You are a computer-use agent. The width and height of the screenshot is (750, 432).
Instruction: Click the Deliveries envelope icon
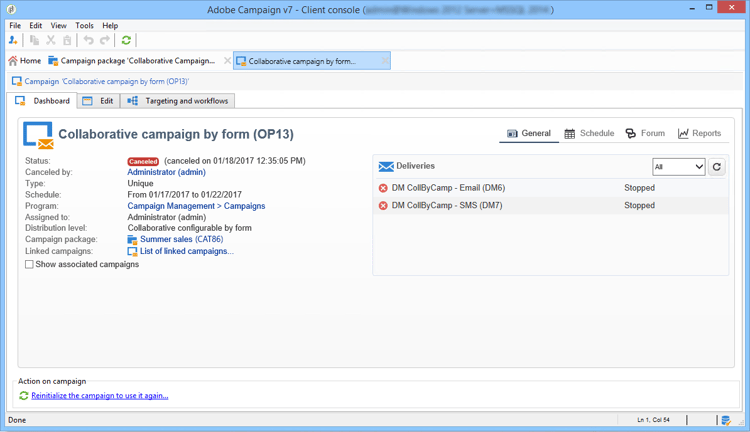point(386,166)
